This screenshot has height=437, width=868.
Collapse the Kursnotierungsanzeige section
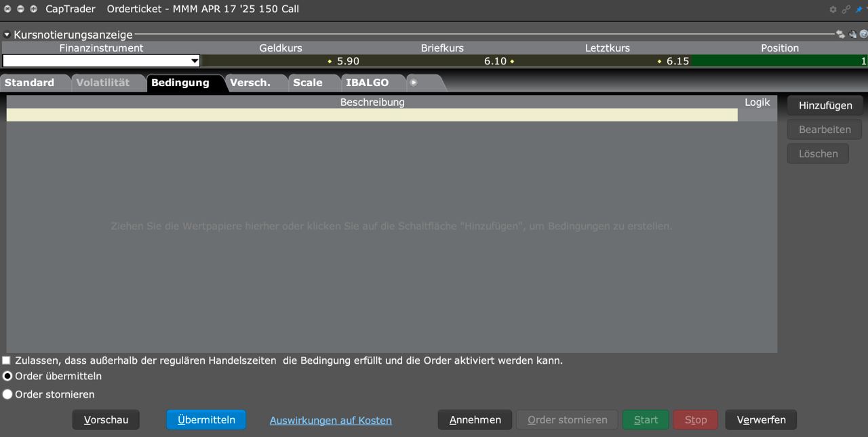click(x=7, y=35)
